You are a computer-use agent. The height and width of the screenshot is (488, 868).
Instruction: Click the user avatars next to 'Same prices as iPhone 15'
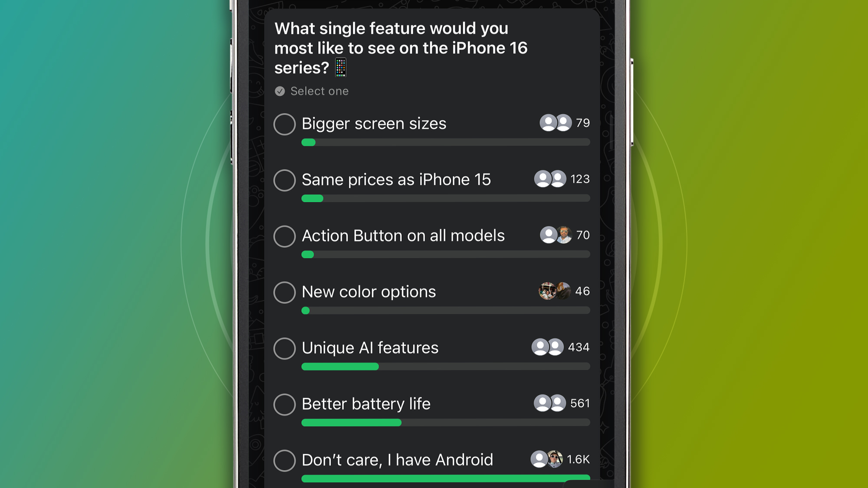coord(549,179)
